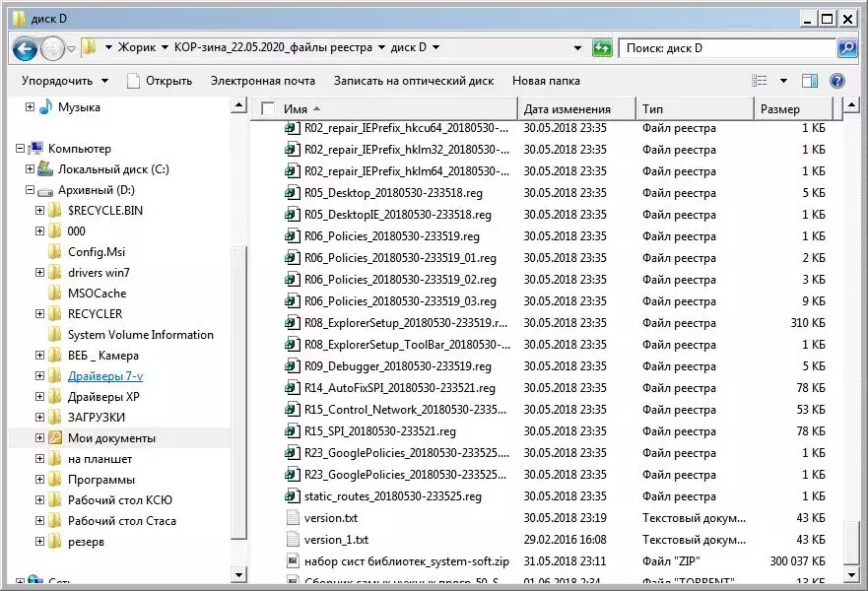Sort by the Тип column header
This screenshot has height=591, width=868.
point(695,109)
